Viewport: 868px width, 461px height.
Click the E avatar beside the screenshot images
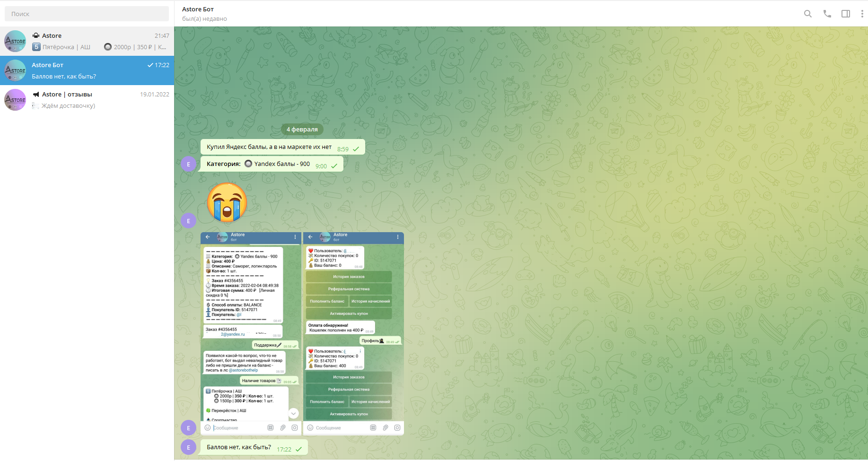click(189, 428)
